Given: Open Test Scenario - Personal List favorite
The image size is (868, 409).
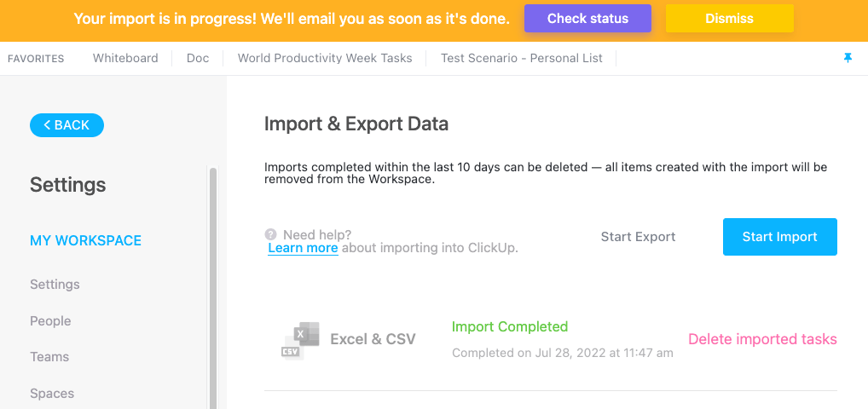Looking at the screenshot, I should [x=521, y=58].
